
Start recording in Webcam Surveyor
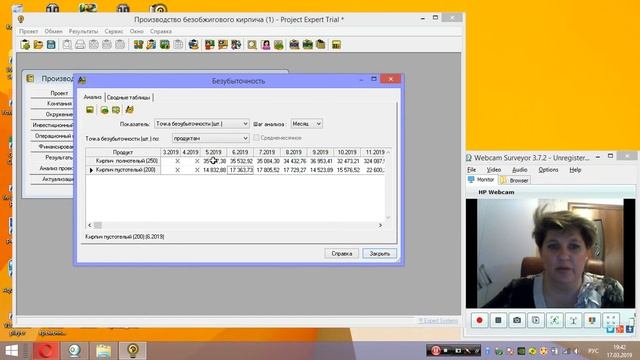click(479, 320)
